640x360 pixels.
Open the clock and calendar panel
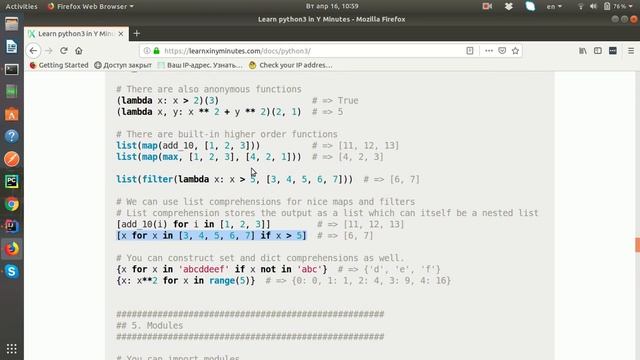pyautogui.click(x=332, y=6)
